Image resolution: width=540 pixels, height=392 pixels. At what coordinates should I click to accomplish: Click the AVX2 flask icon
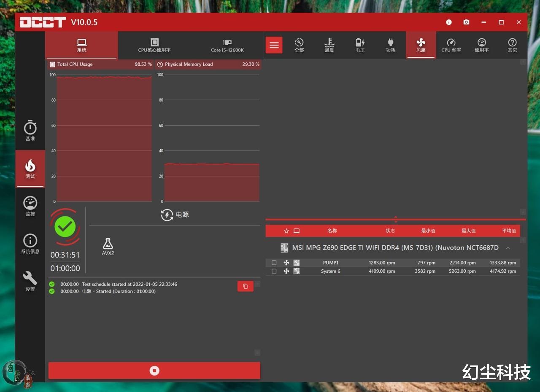108,244
